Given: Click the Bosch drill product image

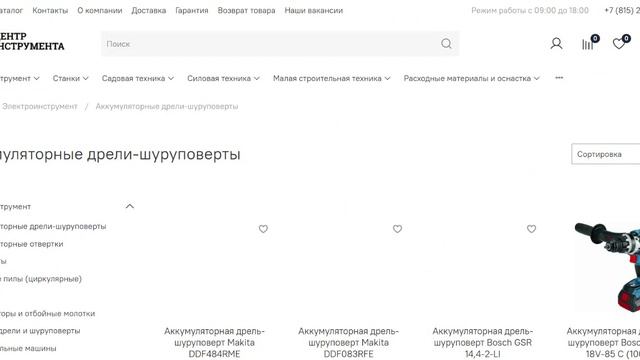Looking at the screenshot, I should 607,267.
